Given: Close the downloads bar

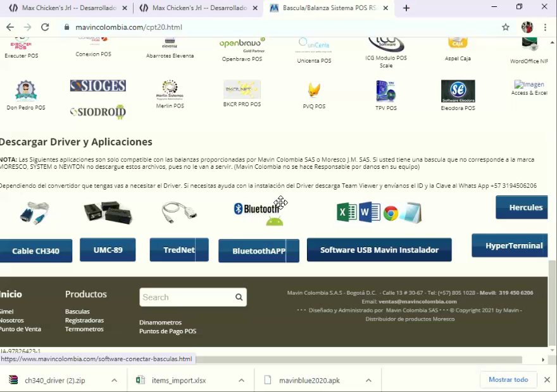Looking at the screenshot, I should point(547,380).
